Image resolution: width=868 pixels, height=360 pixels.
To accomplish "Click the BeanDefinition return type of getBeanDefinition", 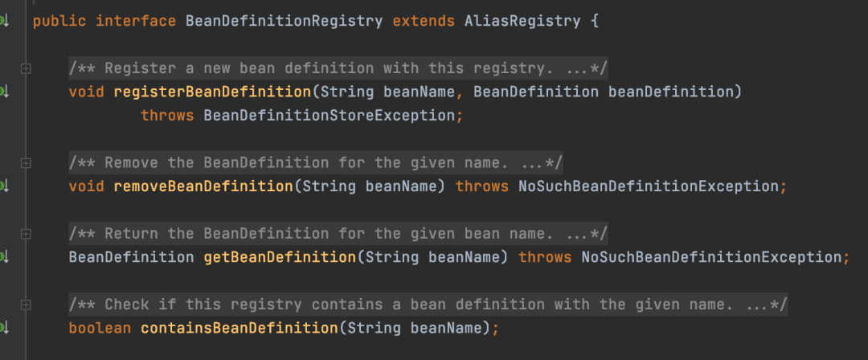I will tap(131, 257).
